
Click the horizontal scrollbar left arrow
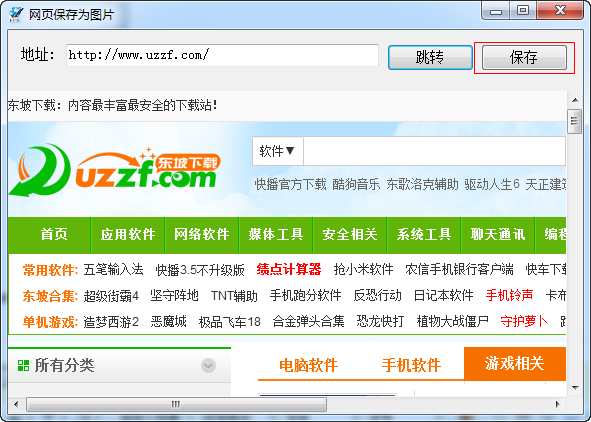click(16, 405)
